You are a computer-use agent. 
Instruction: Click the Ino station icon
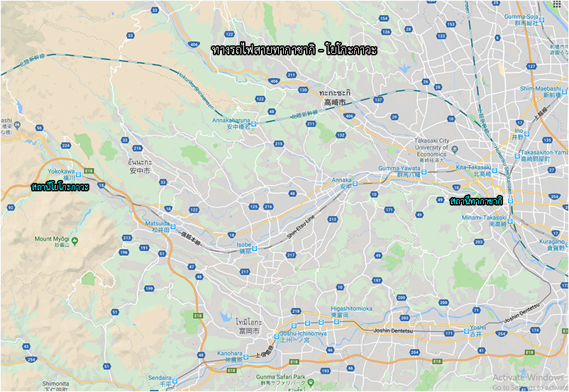(x=526, y=134)
